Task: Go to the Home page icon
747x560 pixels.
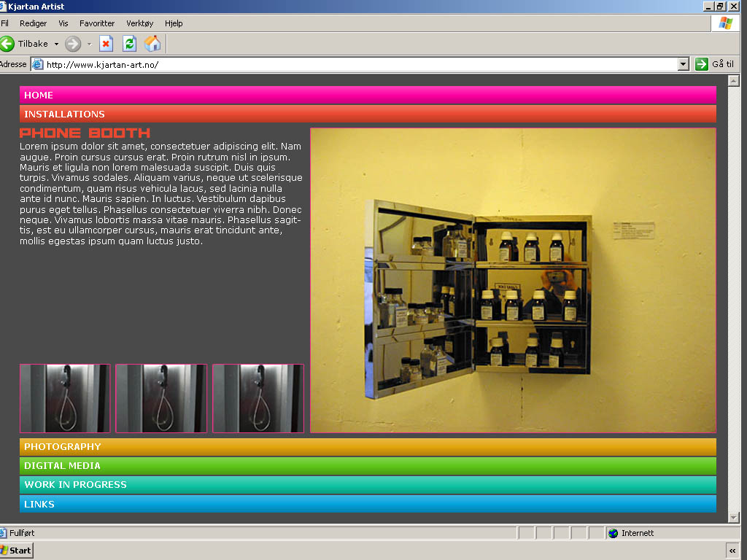Action: [152, 44]
